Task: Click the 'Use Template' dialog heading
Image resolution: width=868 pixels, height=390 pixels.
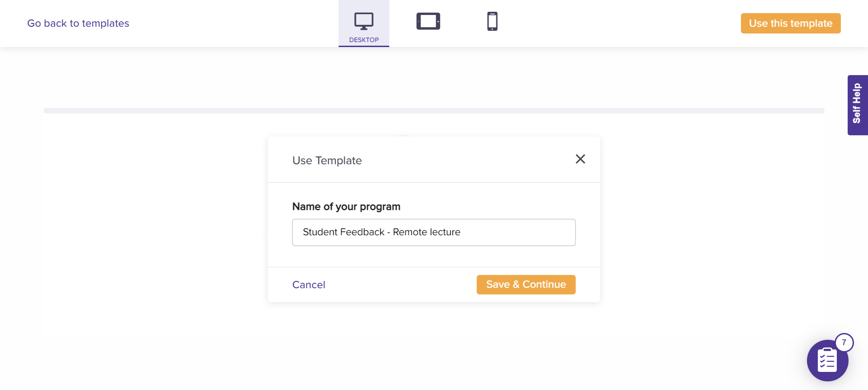Action: tap(327, 161)
